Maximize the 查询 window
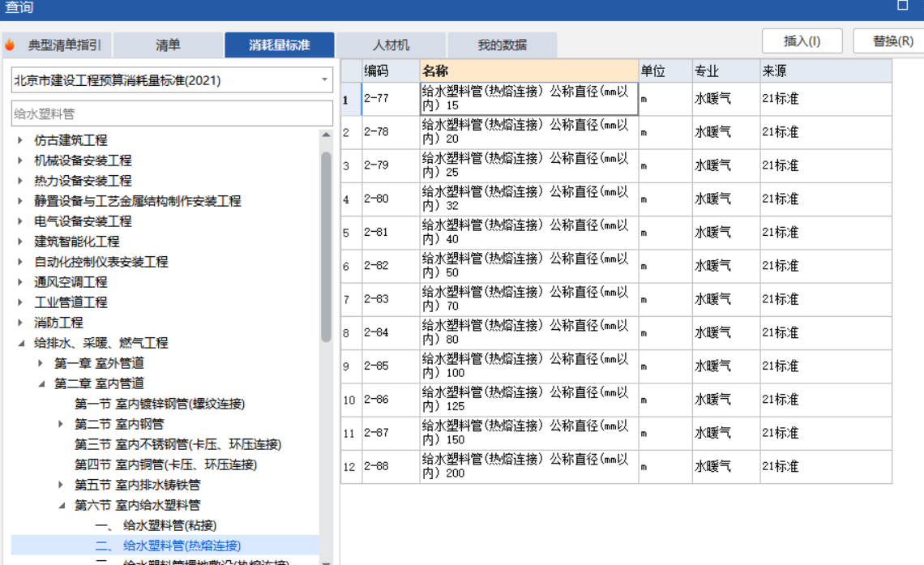 [x=902, y=6]
